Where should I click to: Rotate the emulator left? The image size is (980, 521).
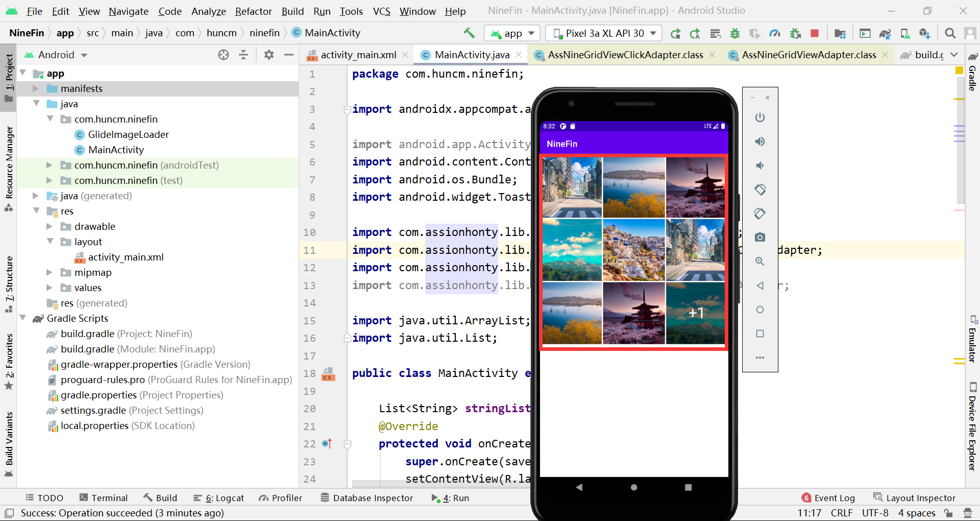point(760,190)
